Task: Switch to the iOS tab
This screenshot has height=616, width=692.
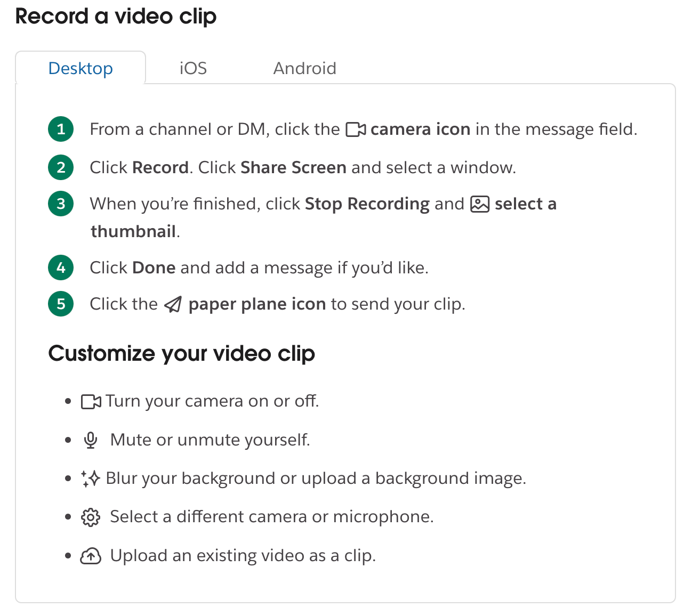Action: pos(193,68)
